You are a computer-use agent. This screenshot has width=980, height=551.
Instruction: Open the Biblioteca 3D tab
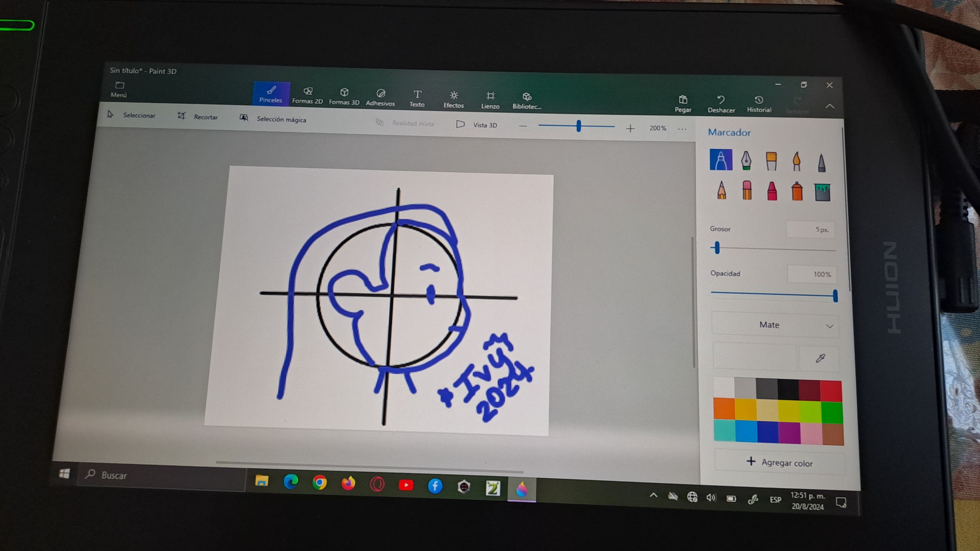point(527,101)
